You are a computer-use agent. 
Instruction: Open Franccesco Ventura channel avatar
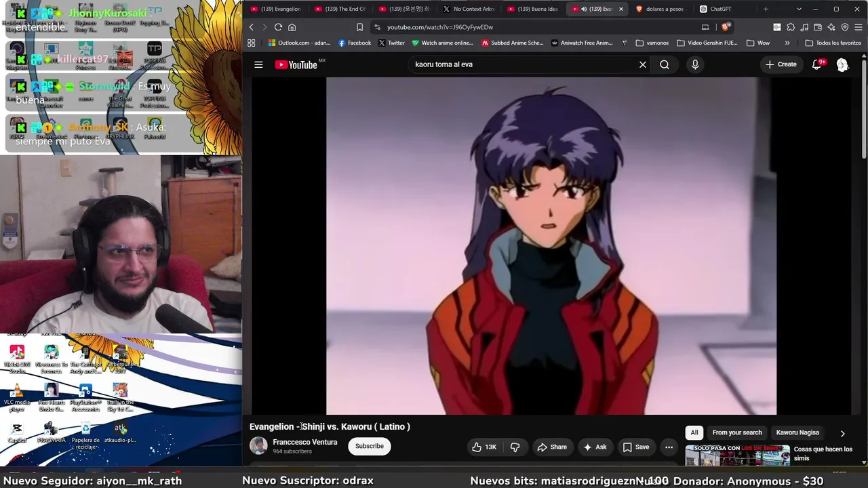pyautogui.click(x=258, y=445)
